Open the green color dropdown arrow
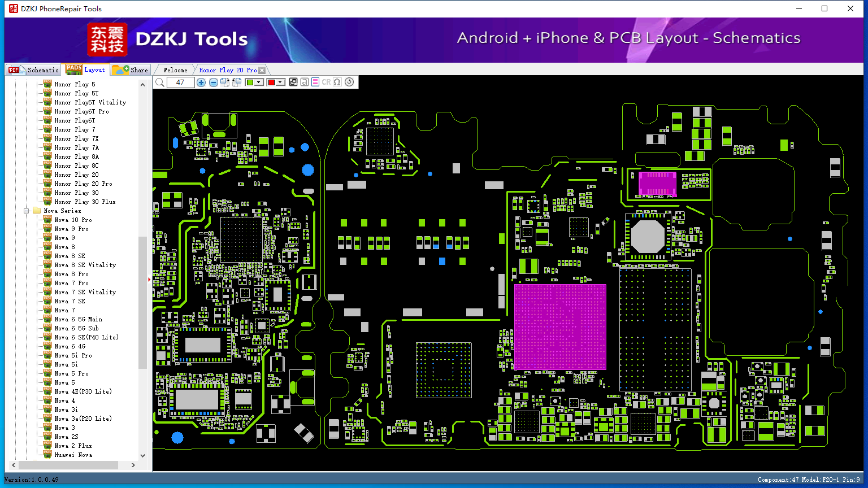 click(259, 82)
